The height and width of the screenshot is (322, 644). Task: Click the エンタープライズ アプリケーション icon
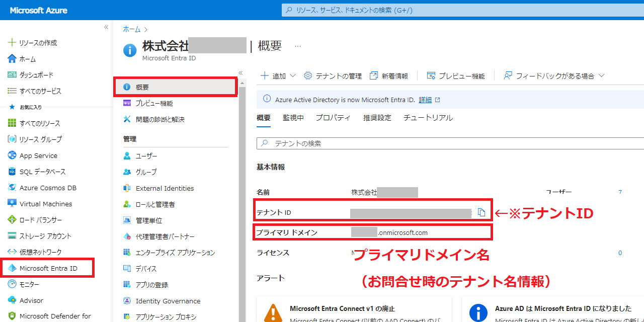coord(127,253)
